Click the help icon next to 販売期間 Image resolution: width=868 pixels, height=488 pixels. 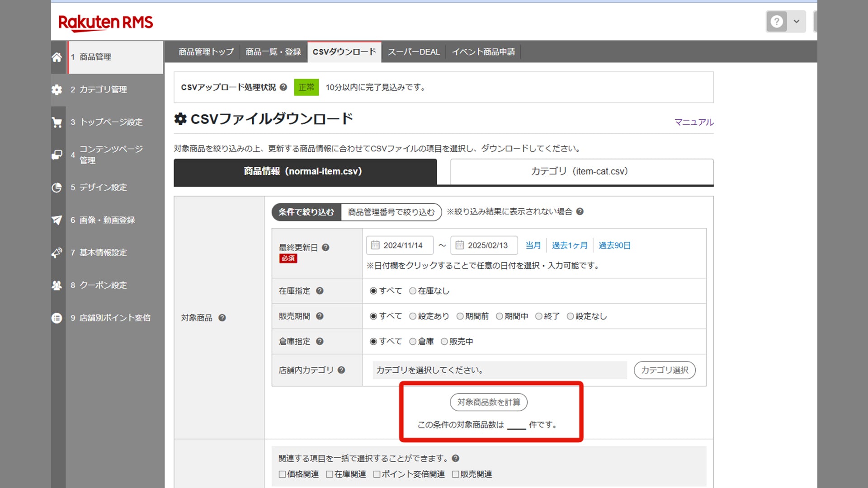click(320, 316)
